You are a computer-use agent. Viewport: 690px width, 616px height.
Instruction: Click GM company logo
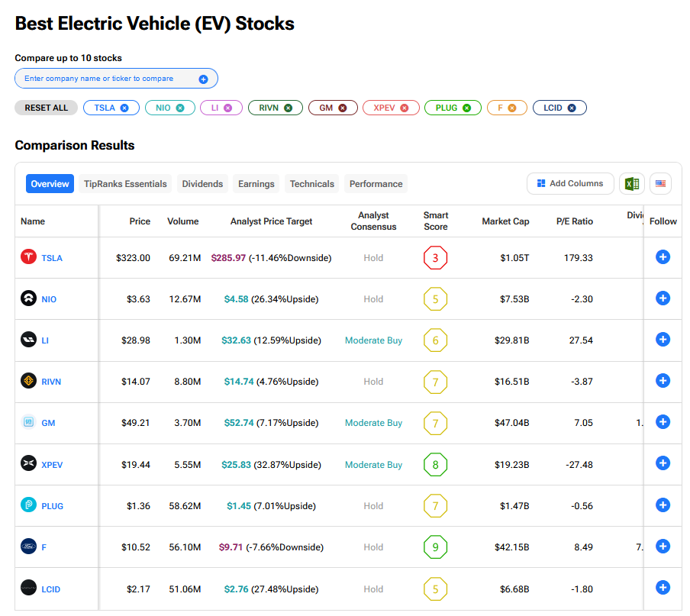(28, 422)
